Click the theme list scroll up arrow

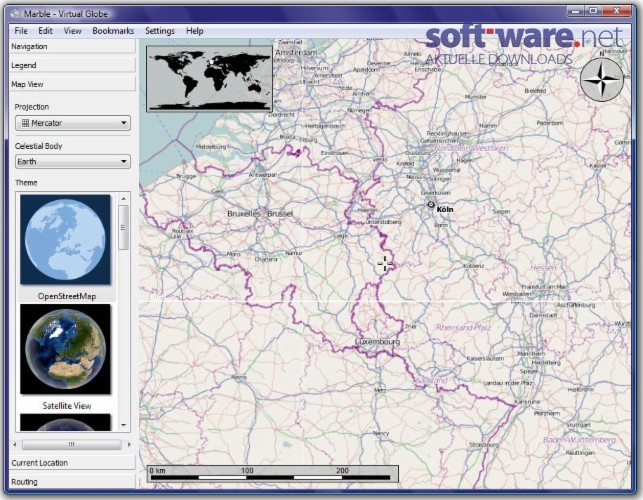click(x=123, y=199)
